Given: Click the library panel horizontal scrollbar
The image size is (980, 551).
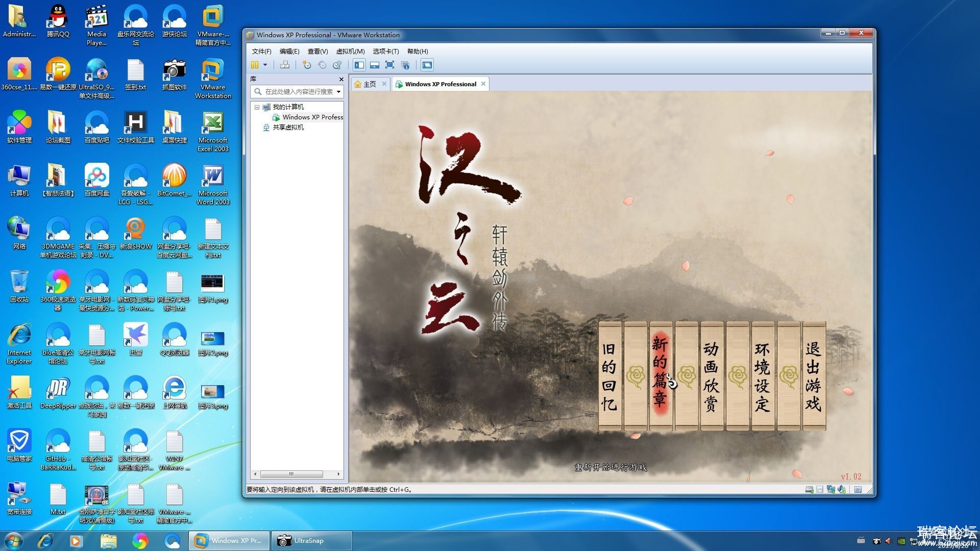Looking at the screenshot, I should pyautogui.click(x=291, y=474).
